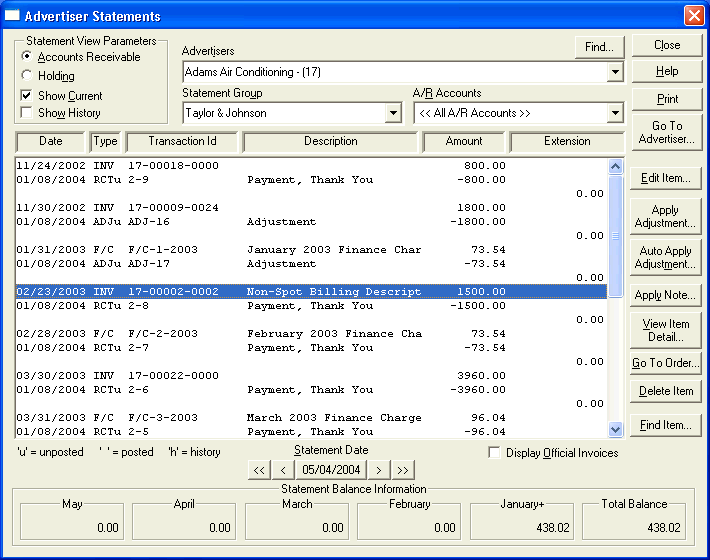This screenshot has height=560, width=710.
Task: Click the window icon in title bar
Action: click(12, 15)
